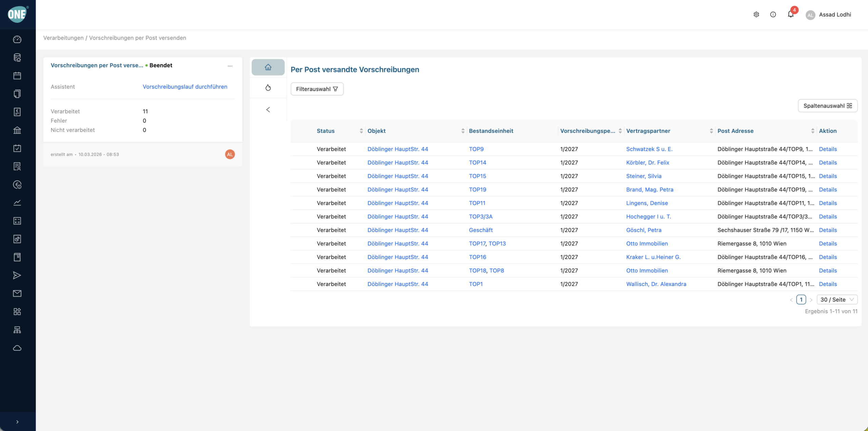Sort table by Post Adresse column

(x=812, y=131)
